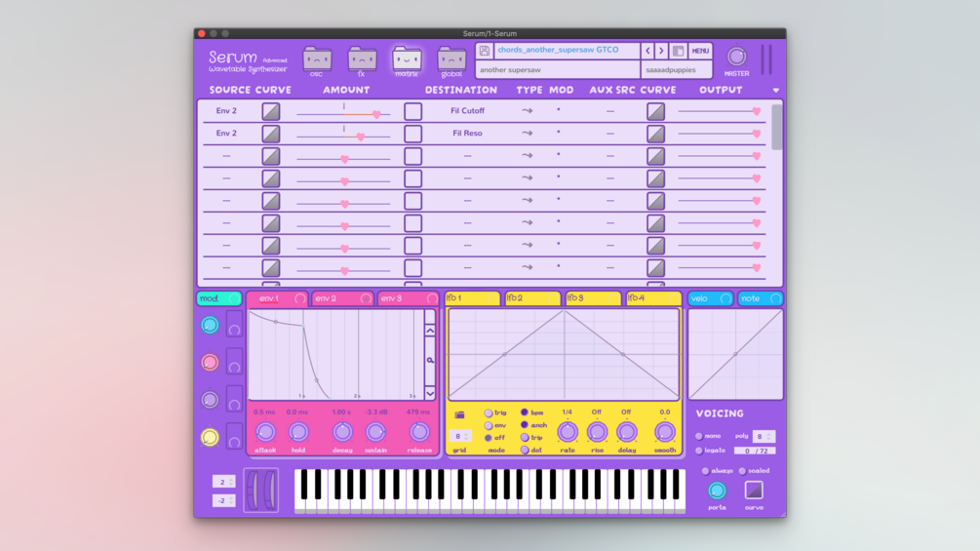Open the MENU button

(x=700, y=51)
